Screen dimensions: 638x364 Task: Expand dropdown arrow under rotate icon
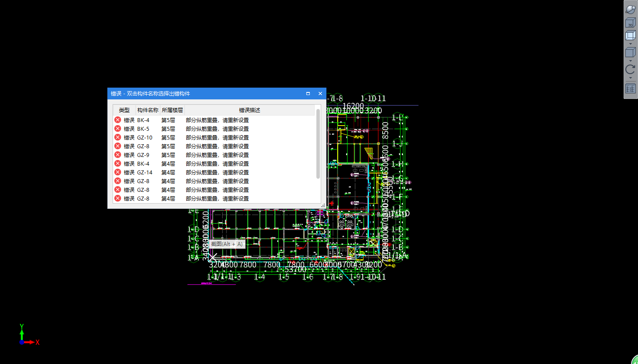631,78
